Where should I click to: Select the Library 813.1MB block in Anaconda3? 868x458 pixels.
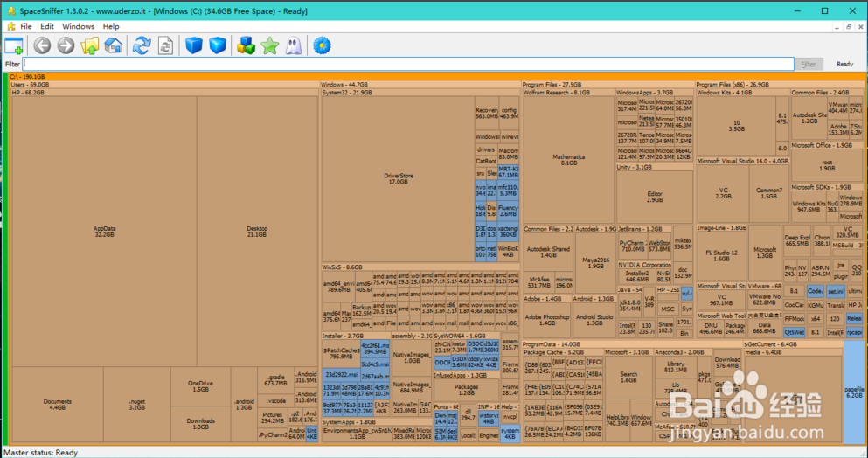[x=676, y=367]
